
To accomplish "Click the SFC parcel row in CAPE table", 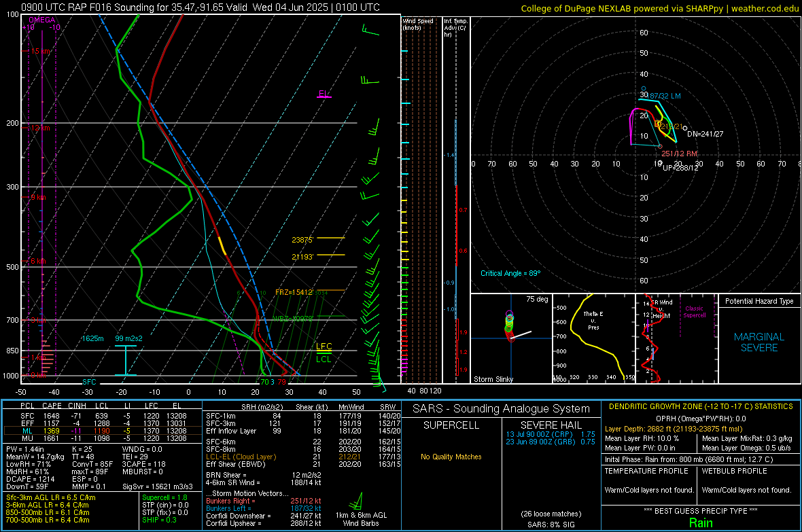I will pos(103,416).
